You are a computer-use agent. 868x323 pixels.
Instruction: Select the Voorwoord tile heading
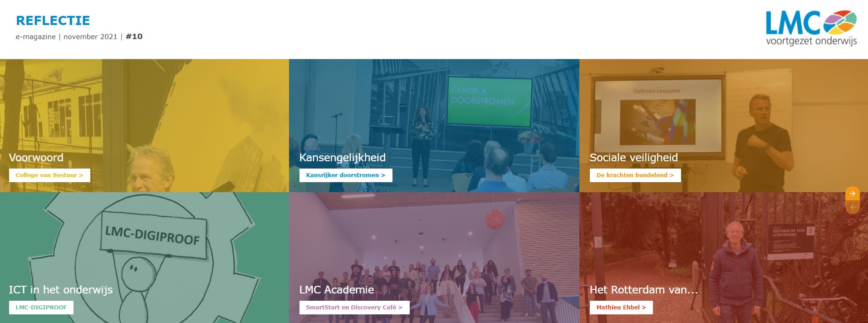[36, 158]
